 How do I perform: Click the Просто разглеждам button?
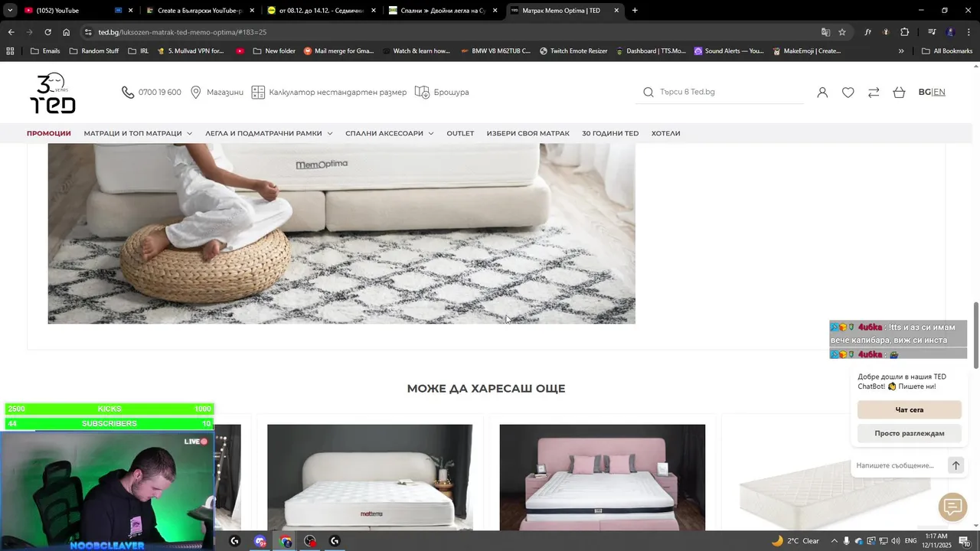point(910,433)
